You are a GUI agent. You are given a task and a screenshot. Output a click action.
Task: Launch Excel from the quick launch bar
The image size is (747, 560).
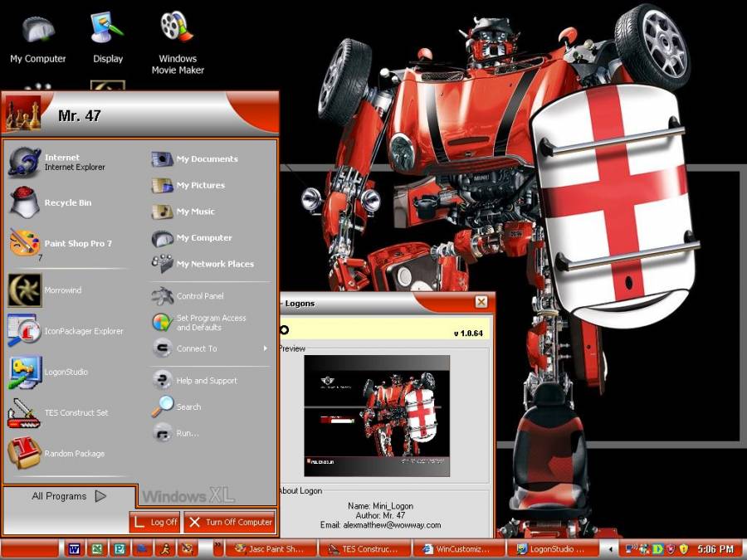(97, 549)
